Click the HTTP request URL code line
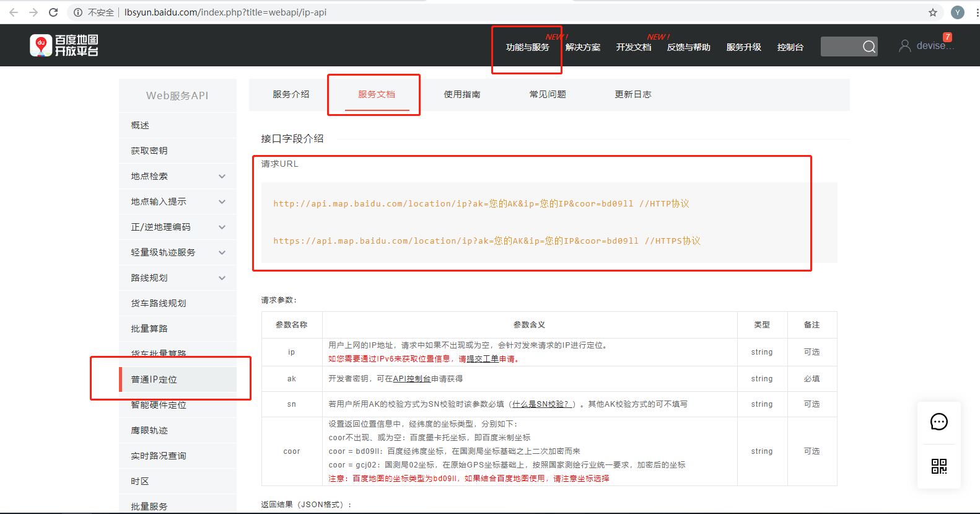Image resolution: width=980 pixels, height=514 pixels. point(481,204)
